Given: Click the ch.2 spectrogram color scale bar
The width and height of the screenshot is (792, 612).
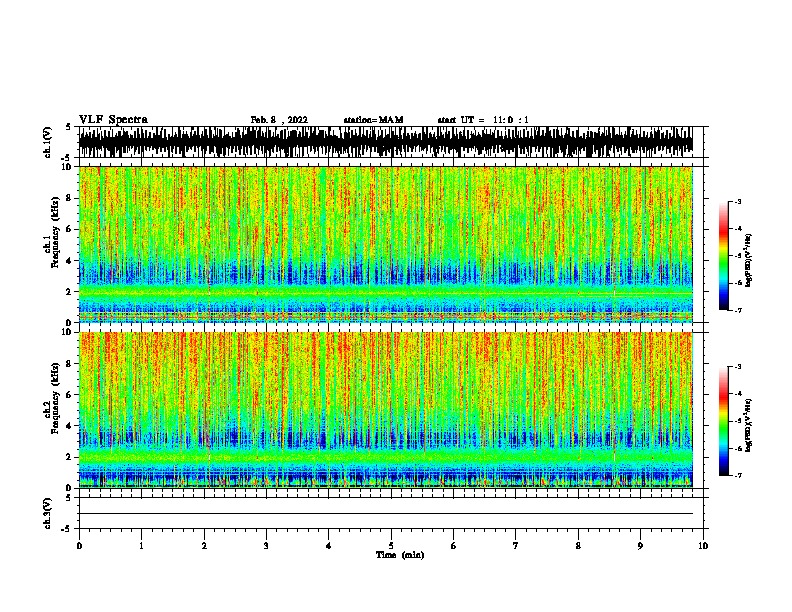Looking at the screenshot, I should tap(724, 421).
